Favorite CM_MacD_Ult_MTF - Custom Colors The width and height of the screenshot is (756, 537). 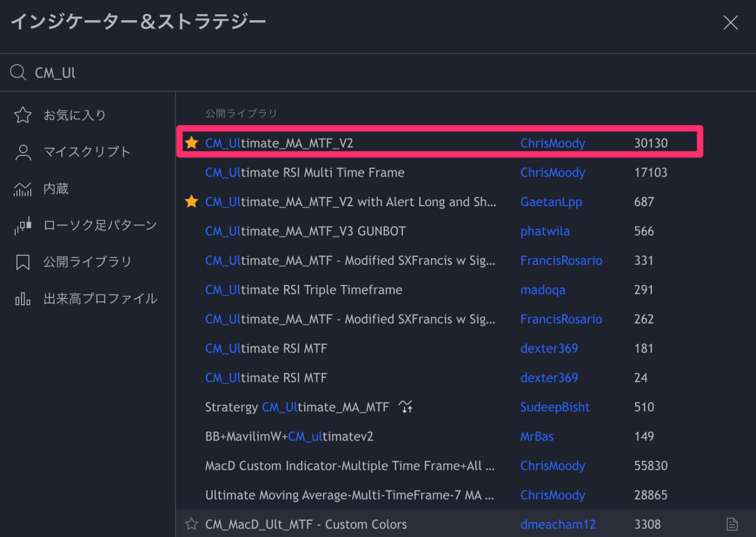[192, 524]
